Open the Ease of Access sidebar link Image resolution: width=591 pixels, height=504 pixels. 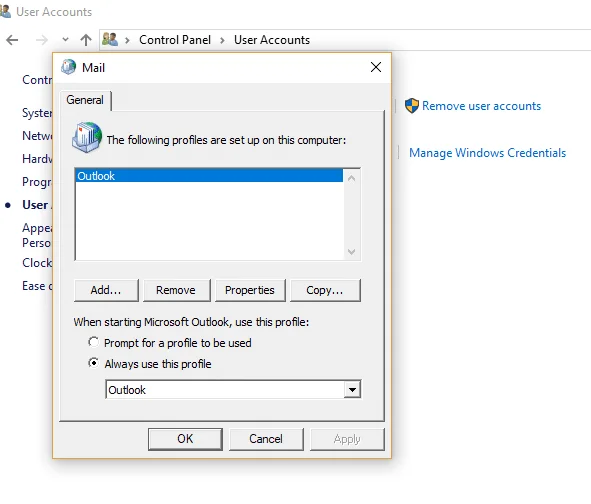coord(37,286)
